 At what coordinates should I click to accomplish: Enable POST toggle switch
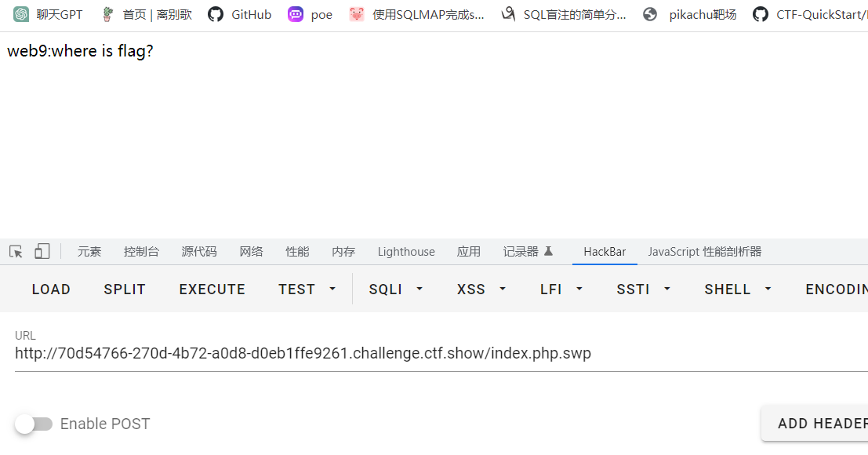pyautogui.click(x=34, y=424)
